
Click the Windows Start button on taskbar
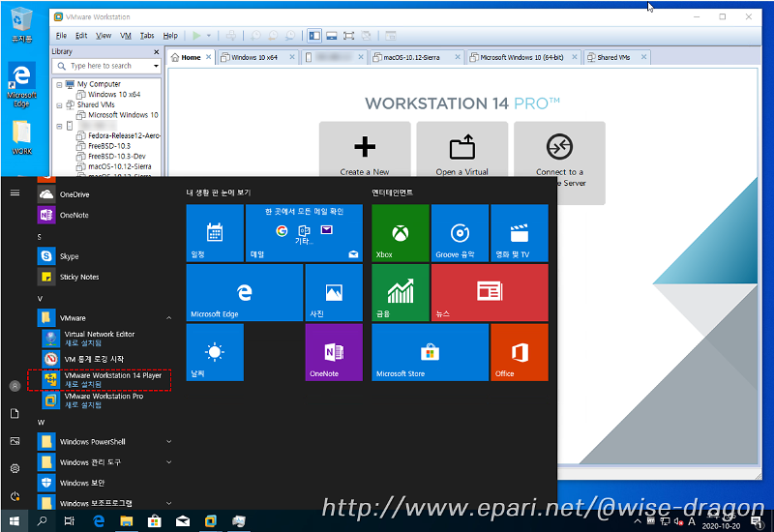[14, 521]
